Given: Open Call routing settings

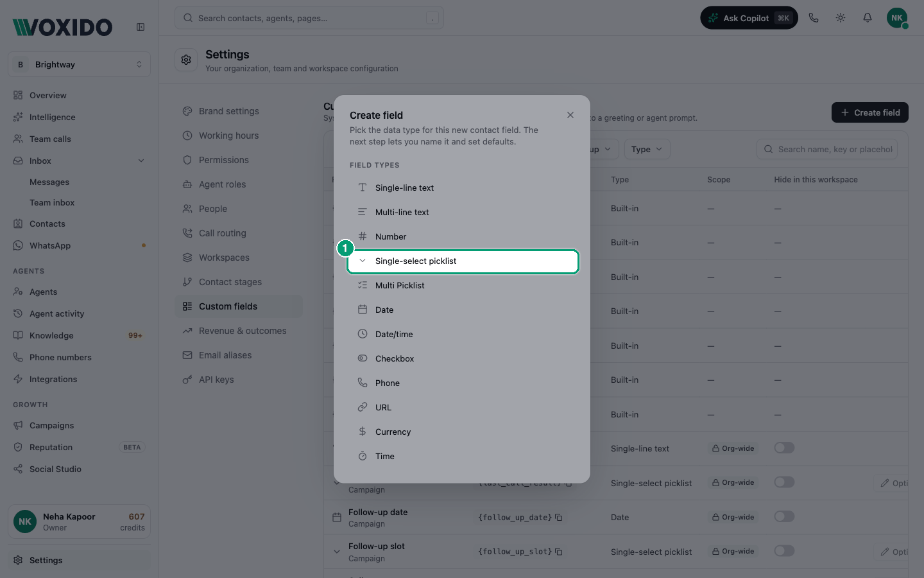Looking at the screenshot, I should tap(239, 233).
